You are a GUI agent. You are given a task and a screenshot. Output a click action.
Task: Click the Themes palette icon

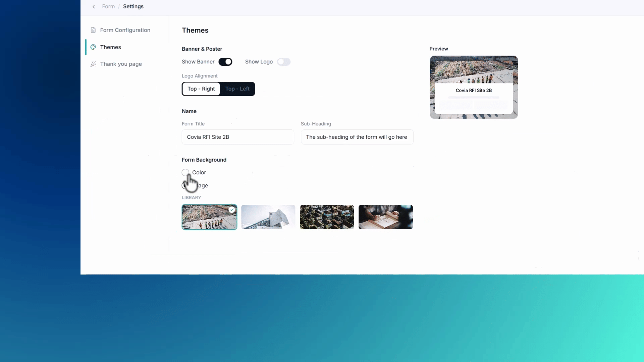pos(93,47)
